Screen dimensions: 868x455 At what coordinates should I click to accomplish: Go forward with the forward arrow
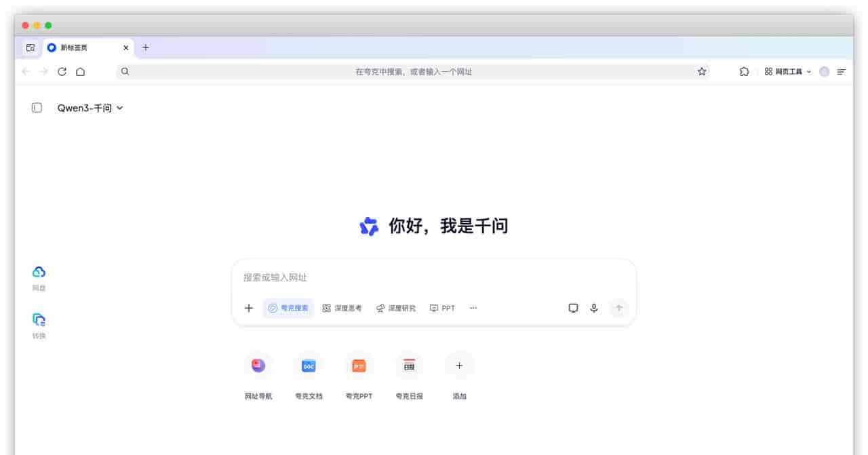click(43, 71)
